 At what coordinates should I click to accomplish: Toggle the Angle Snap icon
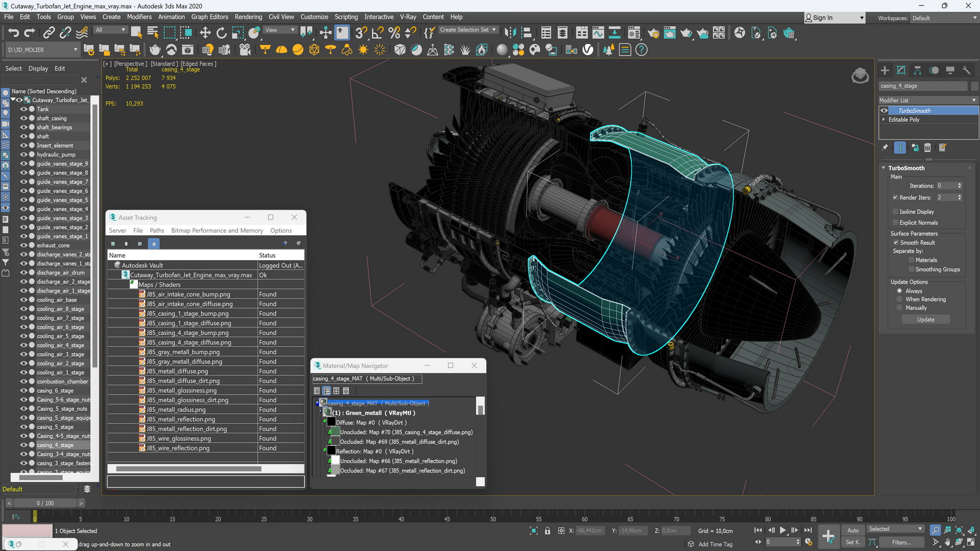(x=378, y=33)
